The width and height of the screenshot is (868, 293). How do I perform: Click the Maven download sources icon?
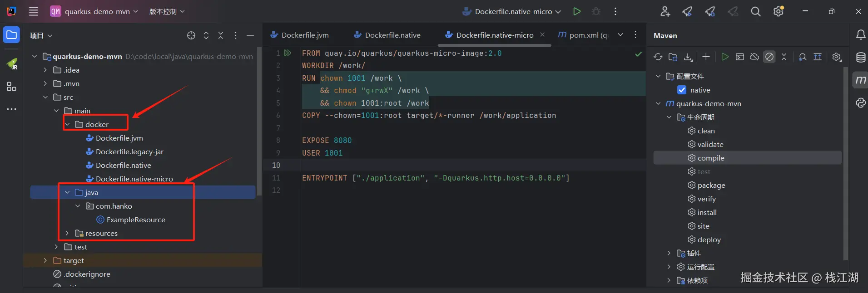click(x=688, y=57)
